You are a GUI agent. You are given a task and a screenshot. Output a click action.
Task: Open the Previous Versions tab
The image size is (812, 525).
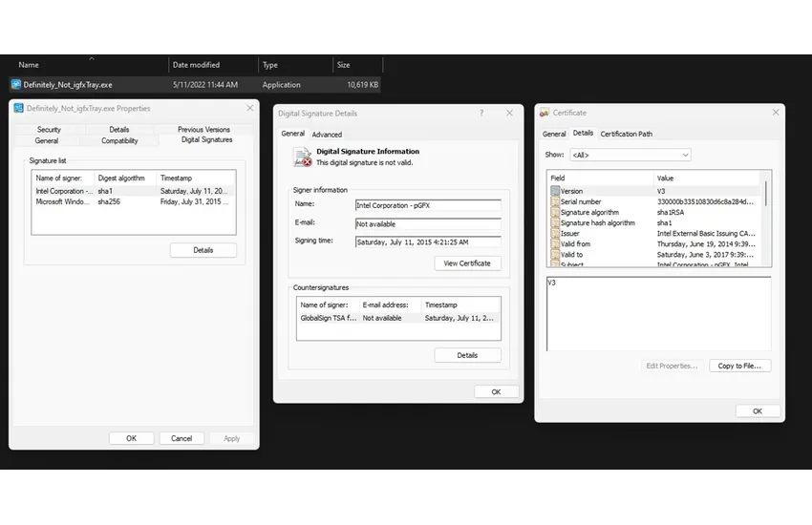coord(203,129)
